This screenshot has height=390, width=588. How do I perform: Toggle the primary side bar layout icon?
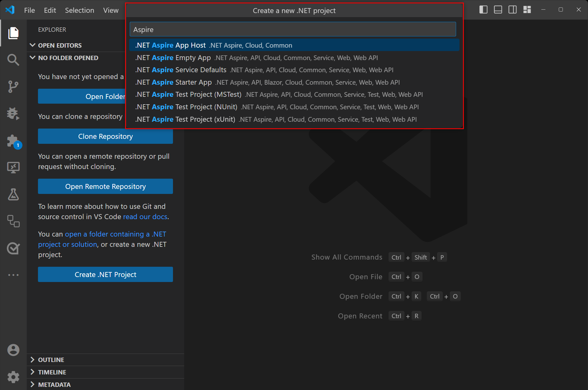[483, 10]
